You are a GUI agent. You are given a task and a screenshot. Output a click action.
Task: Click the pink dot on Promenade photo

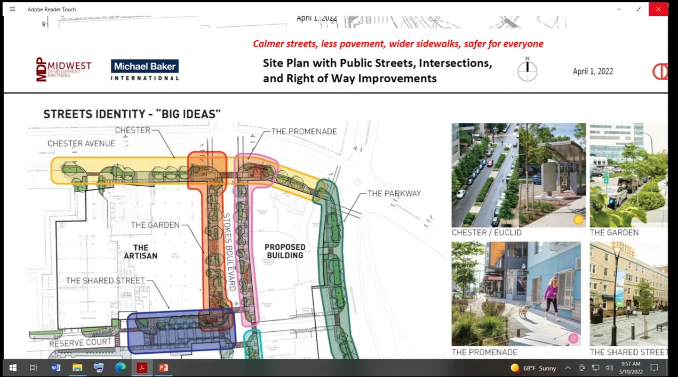coord(573,339)
